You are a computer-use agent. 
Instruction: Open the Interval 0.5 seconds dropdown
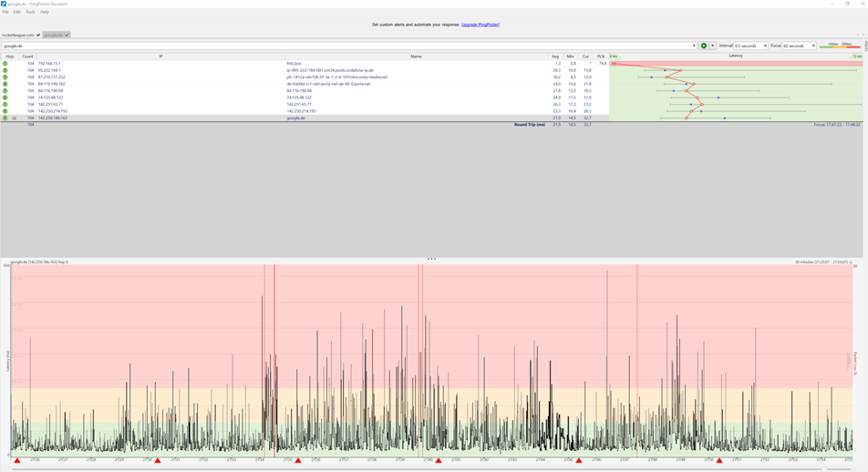pos(750,46)
